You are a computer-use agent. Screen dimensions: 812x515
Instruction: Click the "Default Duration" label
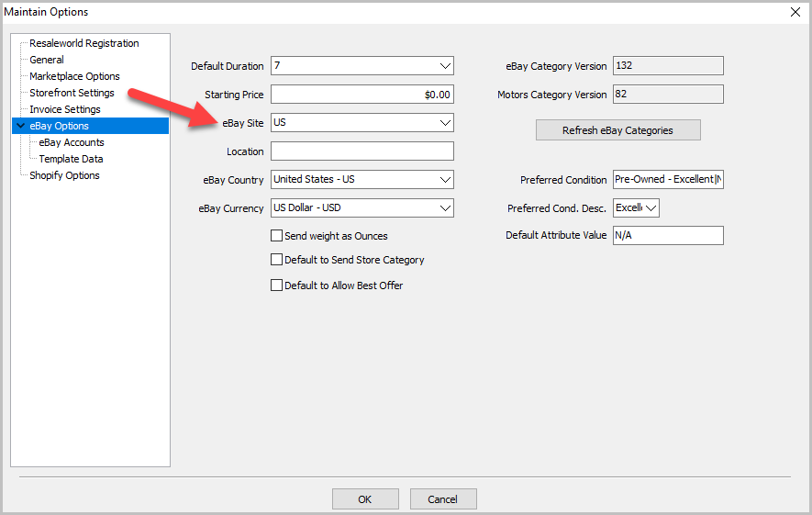coord(227,66)
